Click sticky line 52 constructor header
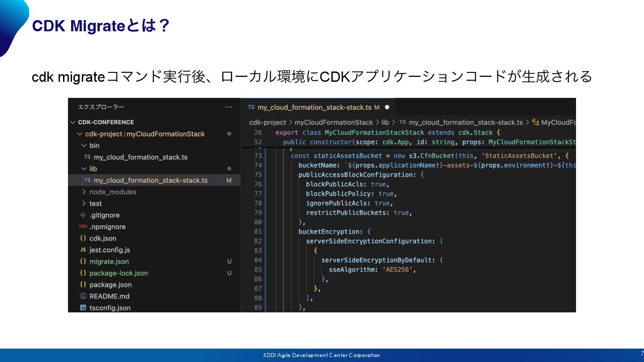This screenshot has height=362, width=644. point(429,142)
